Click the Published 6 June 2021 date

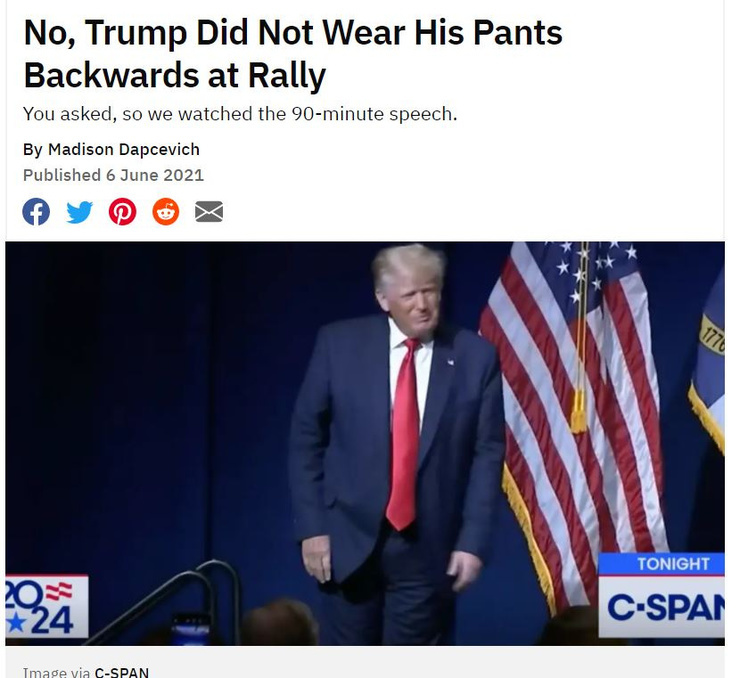113,175
